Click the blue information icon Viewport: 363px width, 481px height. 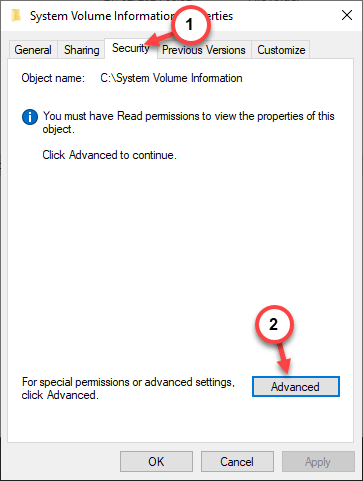coord(30,117)
